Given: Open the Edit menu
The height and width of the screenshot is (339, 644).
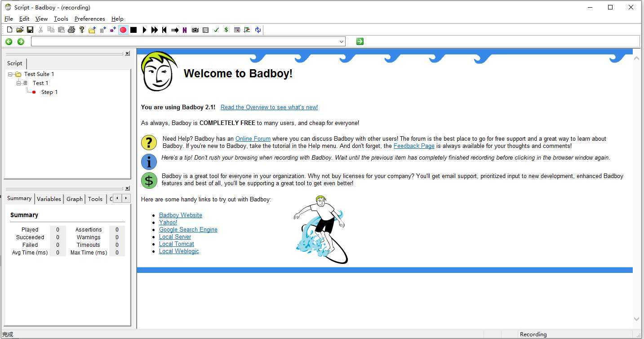Looking at the screenshot, I should point(24,19).
